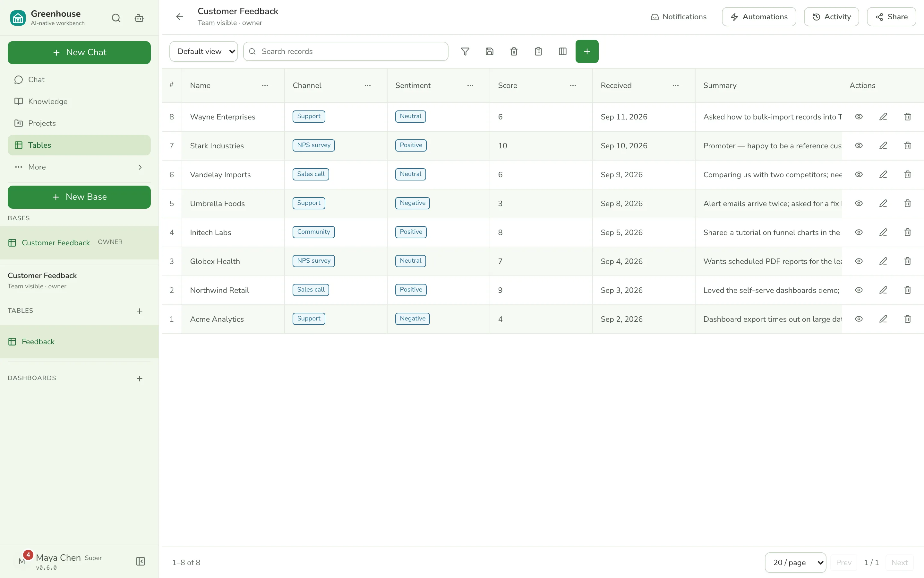Select the Feedback table in the sidebar
Screen dimensions: 924x578
pos(79,342)
